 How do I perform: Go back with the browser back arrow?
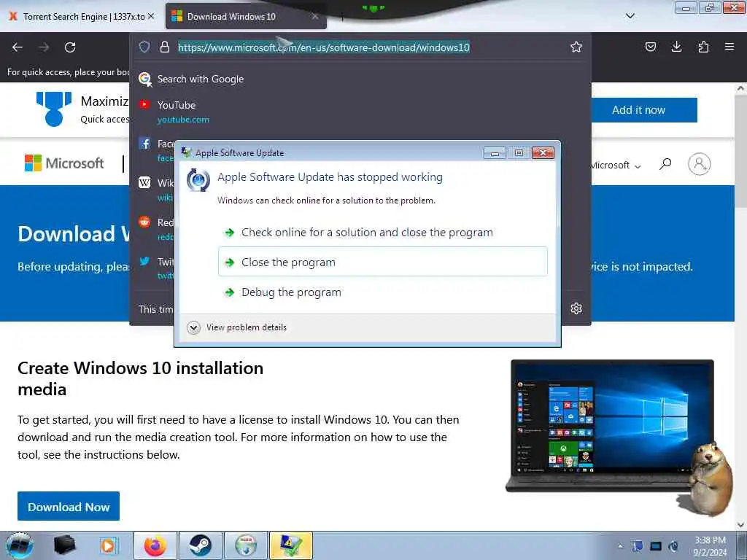coord(18,47)
